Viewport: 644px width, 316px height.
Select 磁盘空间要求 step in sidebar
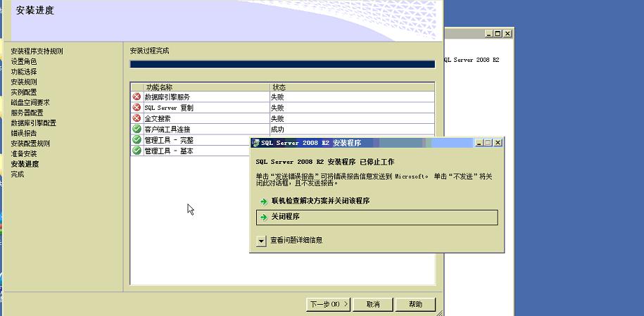tap(30, 103)
